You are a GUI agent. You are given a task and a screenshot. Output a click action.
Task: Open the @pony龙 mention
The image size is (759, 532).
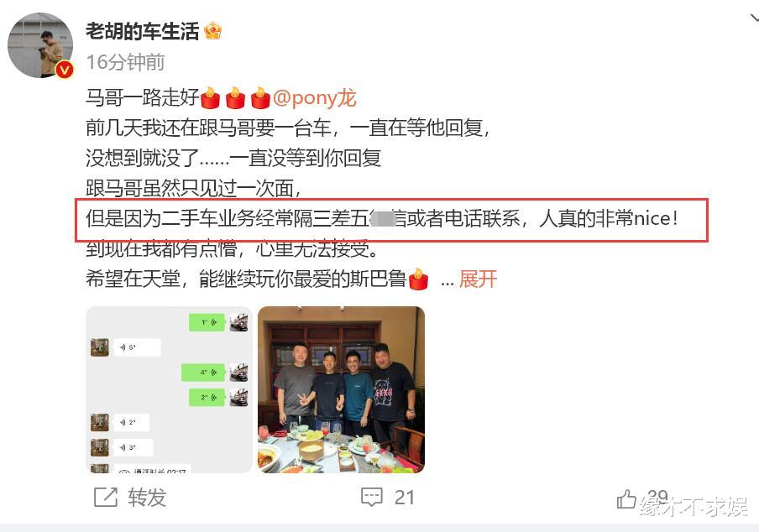coord(315,97)
